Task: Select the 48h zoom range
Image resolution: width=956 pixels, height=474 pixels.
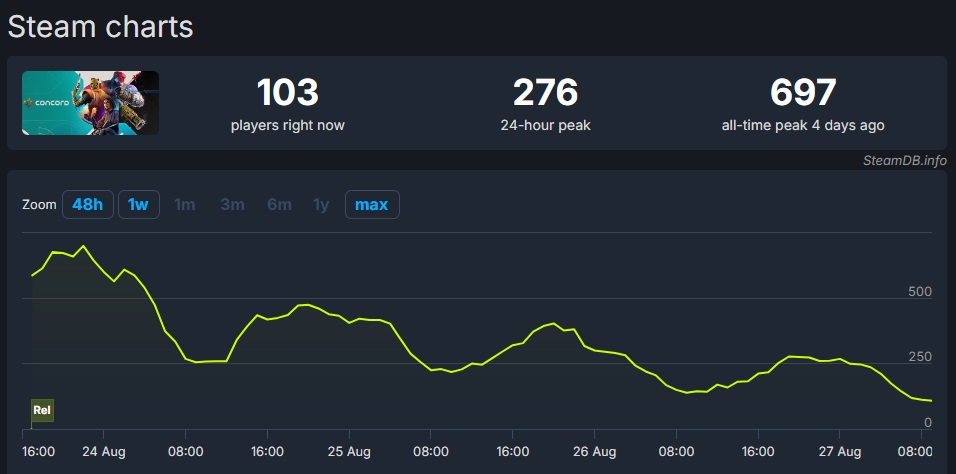Action: pos(88,205)
